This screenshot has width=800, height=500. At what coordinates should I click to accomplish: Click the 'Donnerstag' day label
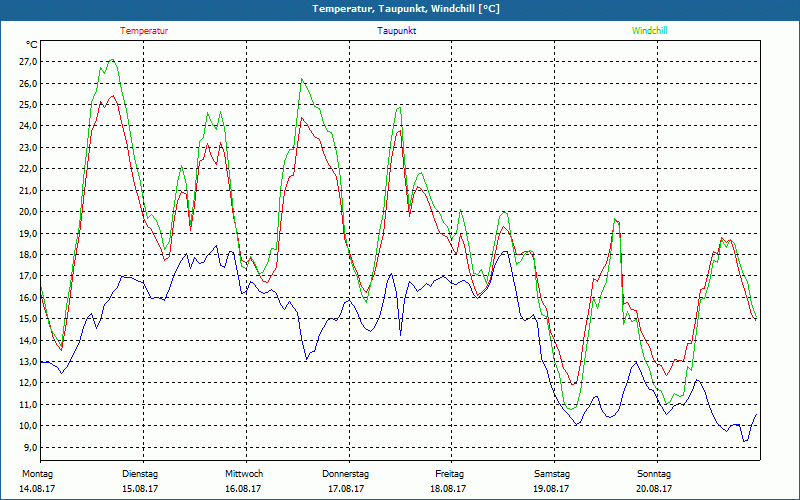click(x=345, y=474)
